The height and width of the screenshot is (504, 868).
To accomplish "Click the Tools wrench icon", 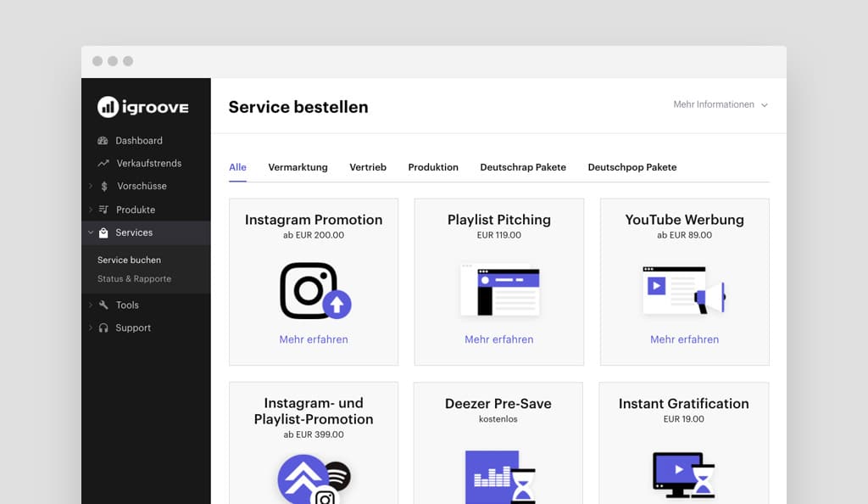I will [103, 305].
